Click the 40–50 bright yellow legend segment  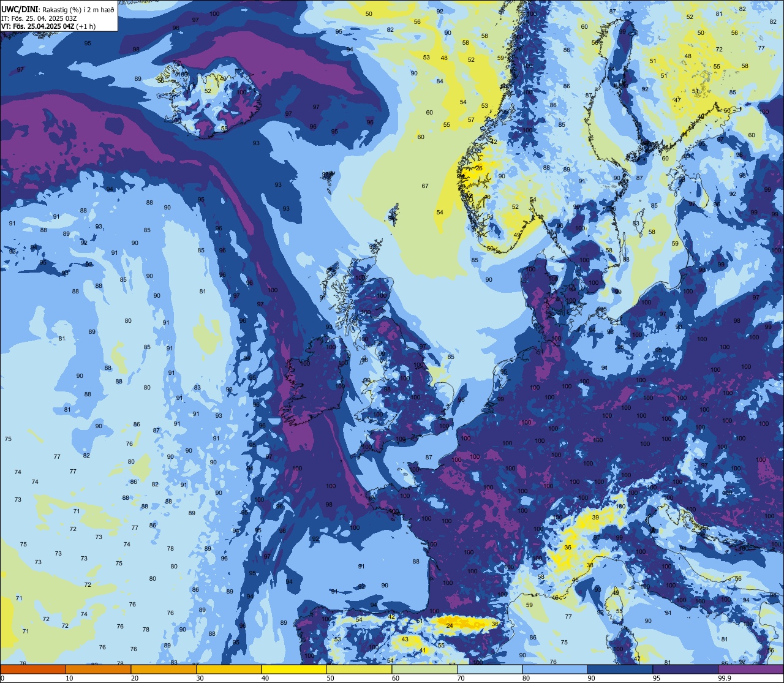click(294, 669)
